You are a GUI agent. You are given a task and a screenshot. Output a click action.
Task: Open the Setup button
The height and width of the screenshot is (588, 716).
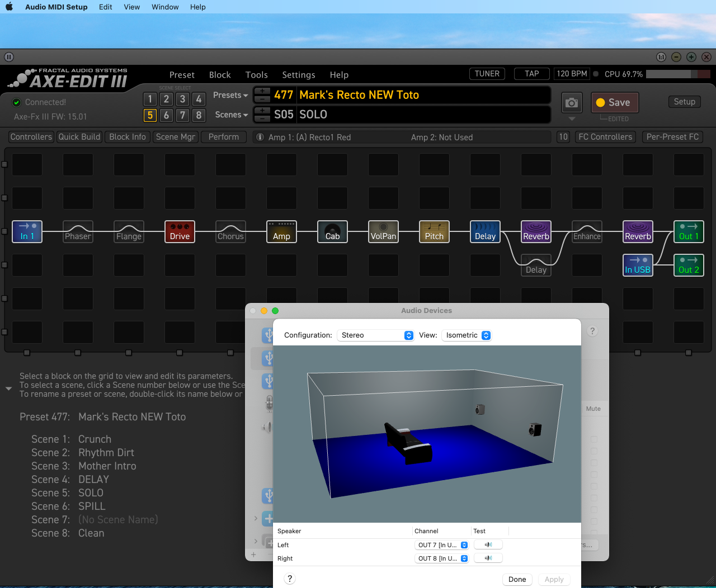684,102
